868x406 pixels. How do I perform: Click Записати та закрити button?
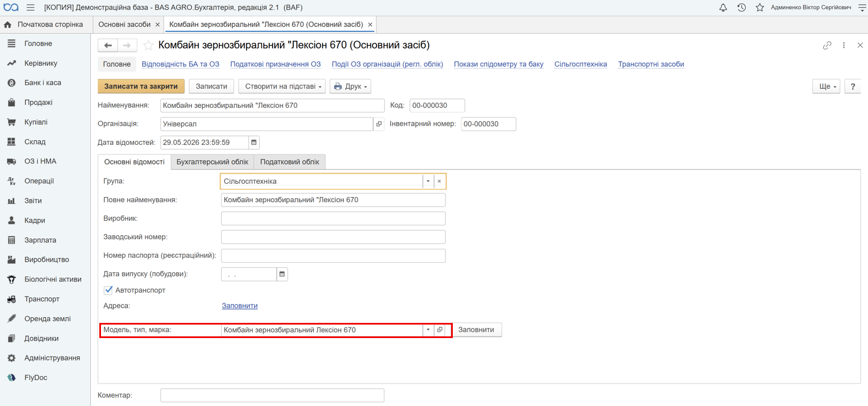click(141, 86)
